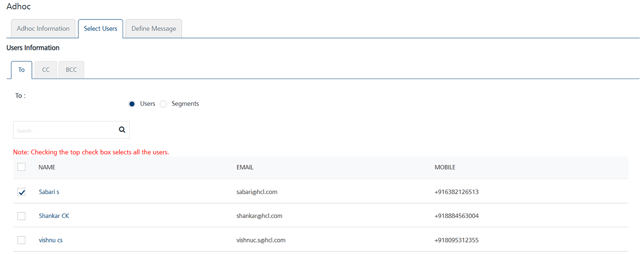This screenshot has height=254, width=644.
Task: Select the vishnu cs checkbox
Action: (21, 240)
